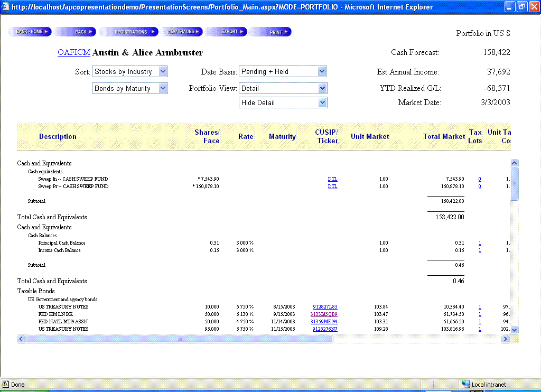Click the Market Date value 3/3/2003
This screenshot has width=541, height=392.
[496, 102]
